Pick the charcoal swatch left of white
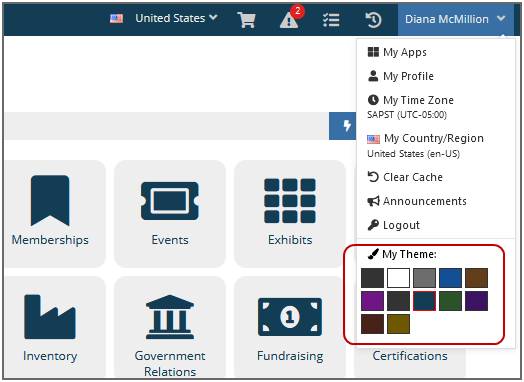The height and width of the screenshot is (382, 524). coord(372,278)
